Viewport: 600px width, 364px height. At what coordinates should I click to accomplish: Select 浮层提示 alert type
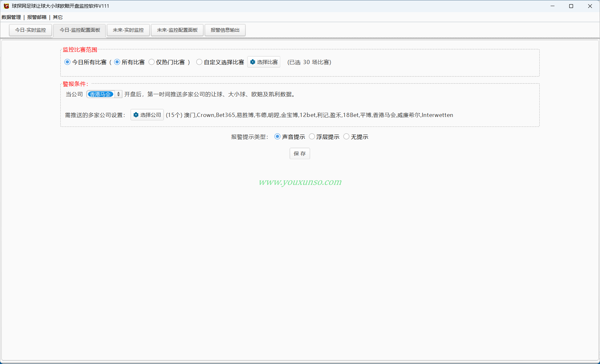click(312, 137)
